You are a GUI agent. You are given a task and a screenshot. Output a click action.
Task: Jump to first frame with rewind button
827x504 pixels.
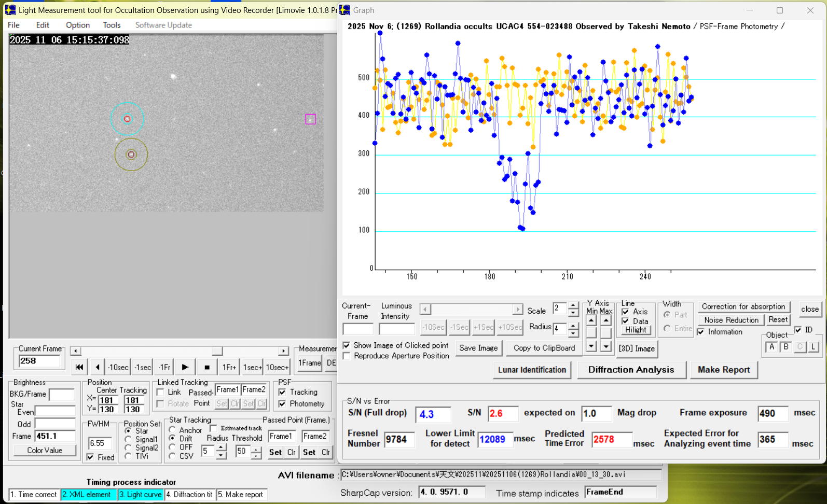click(x=79, y=367)
